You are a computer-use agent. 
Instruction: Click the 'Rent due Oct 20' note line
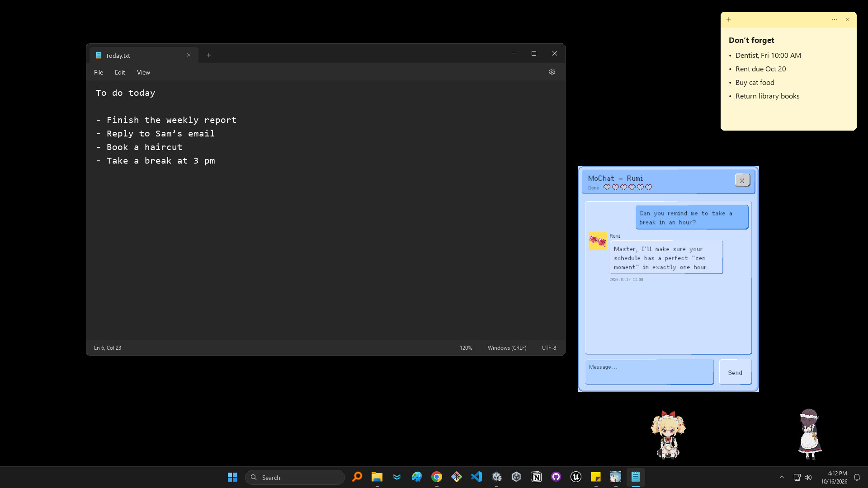point(760,69)
